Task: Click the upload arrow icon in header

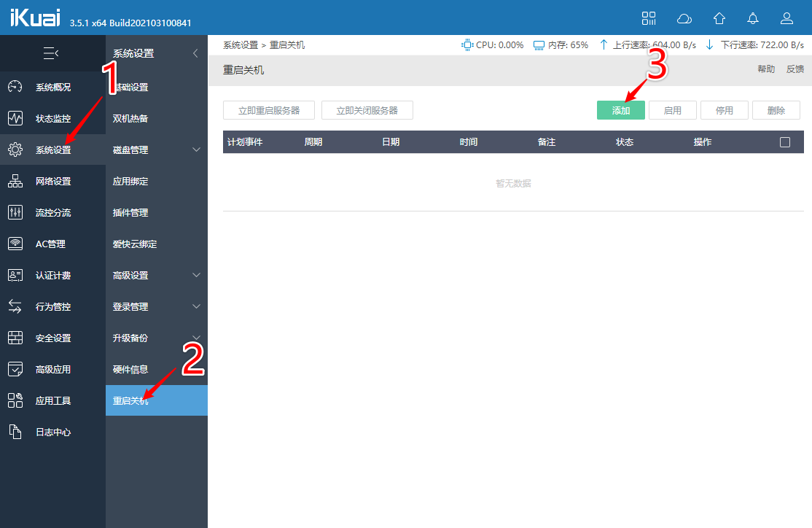Action: (719, 19)
